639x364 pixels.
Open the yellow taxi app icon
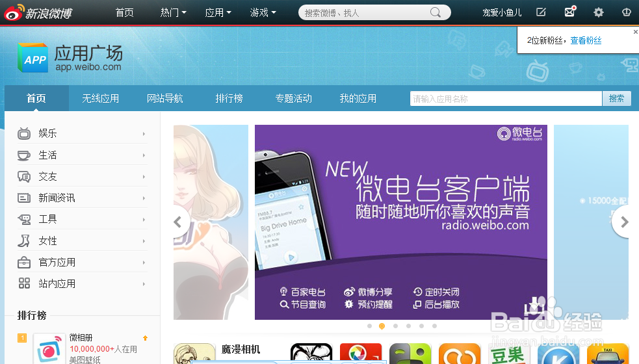(608, 354)
